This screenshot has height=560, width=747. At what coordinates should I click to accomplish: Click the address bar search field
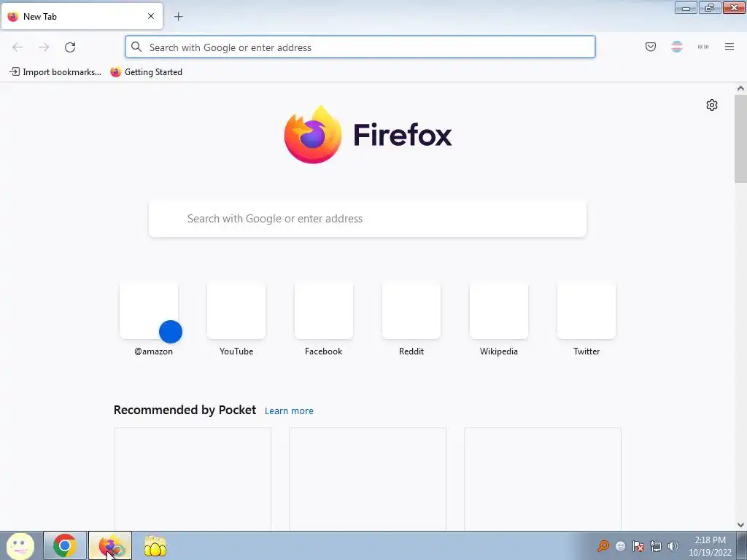click(360, 47)
